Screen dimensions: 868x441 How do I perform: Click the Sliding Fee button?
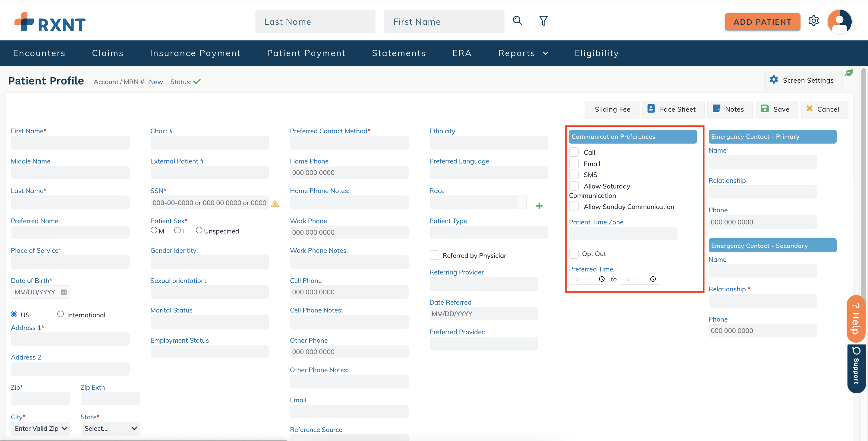click(612, 109)
